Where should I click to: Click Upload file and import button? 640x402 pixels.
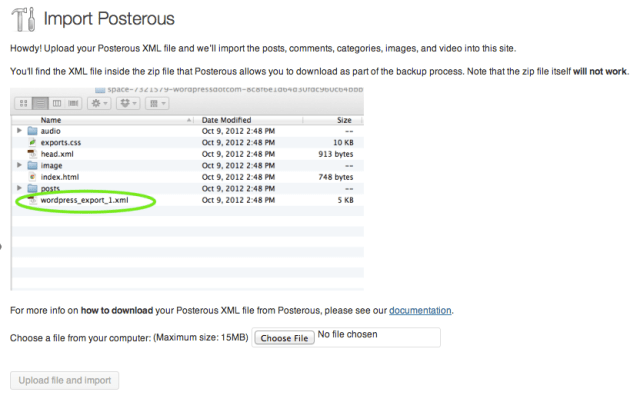click(x=64, y=380)
